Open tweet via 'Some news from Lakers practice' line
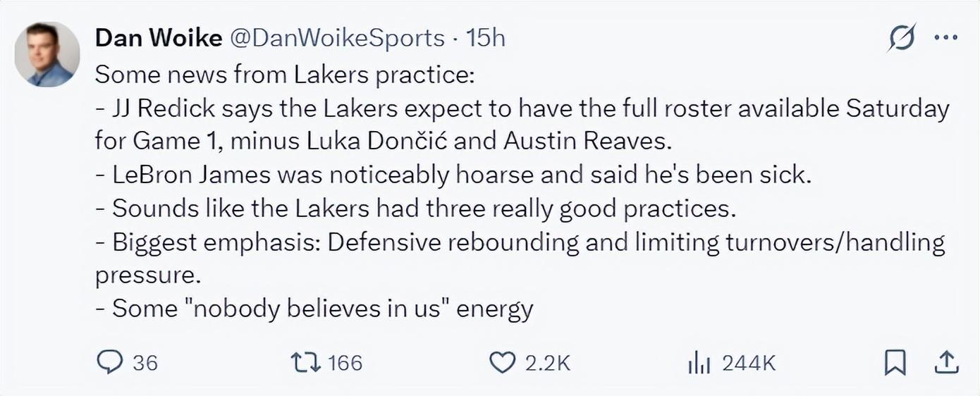 (x=284, y=74)
